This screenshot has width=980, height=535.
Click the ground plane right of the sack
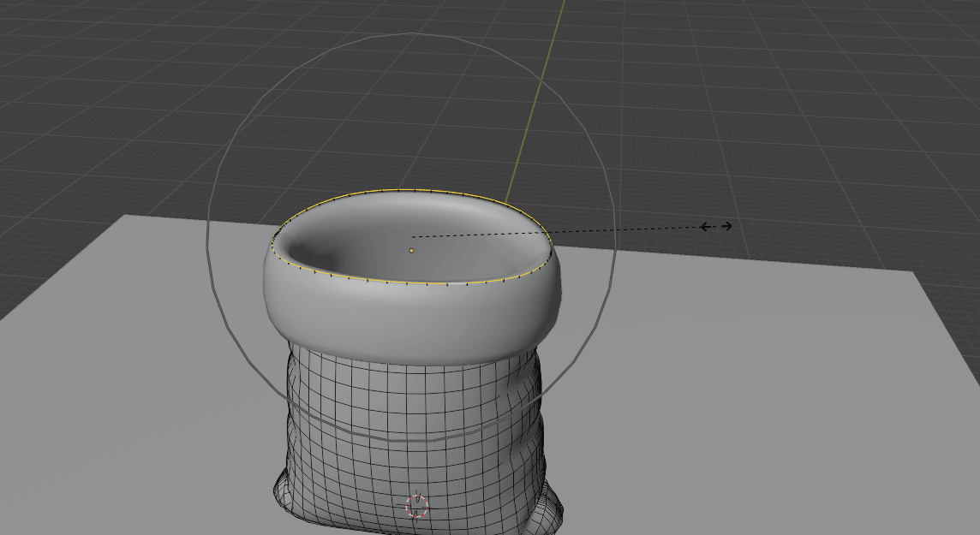point(728,385)
